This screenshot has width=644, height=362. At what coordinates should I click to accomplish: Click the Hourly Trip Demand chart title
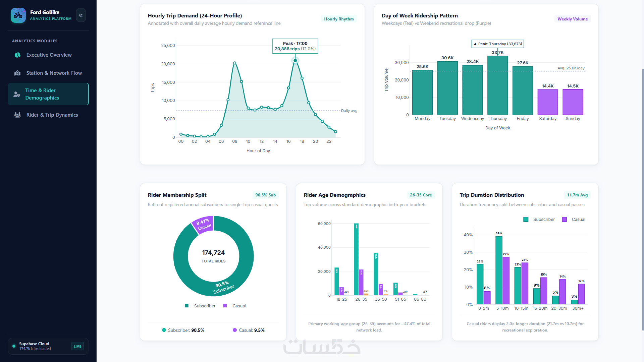coord(195,16)
